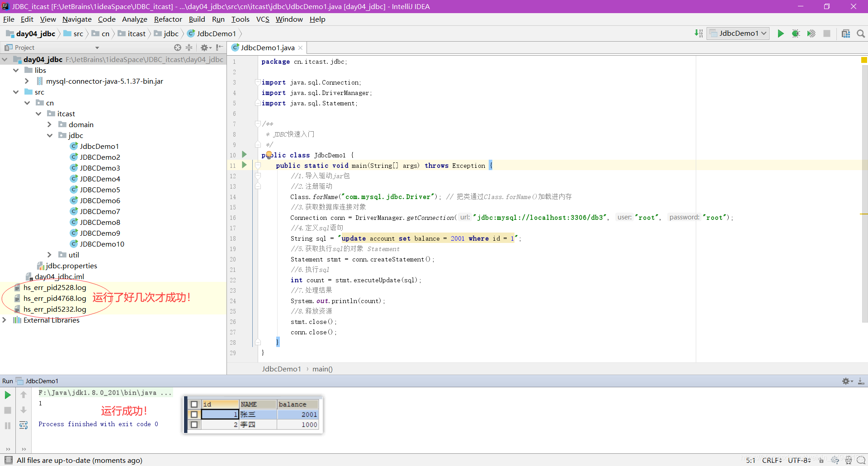Open the Project Structure dialog icon
This screenshot has height=466, width=868.
846,33
